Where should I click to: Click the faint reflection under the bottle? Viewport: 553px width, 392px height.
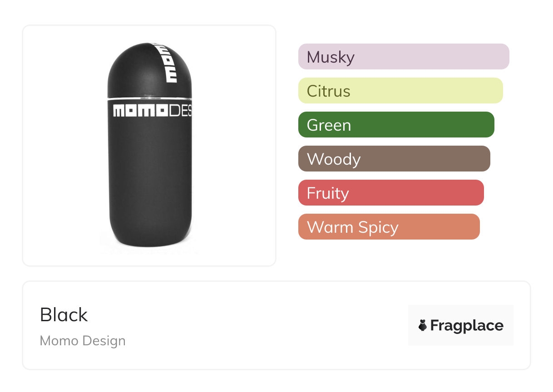coord(149,250)
